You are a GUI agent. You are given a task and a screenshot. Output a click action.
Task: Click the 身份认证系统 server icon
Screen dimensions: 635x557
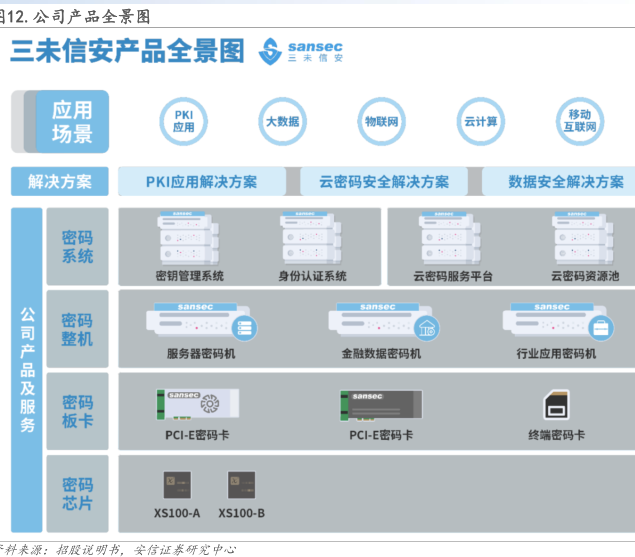pyautogui.click(x=312, y=238)
